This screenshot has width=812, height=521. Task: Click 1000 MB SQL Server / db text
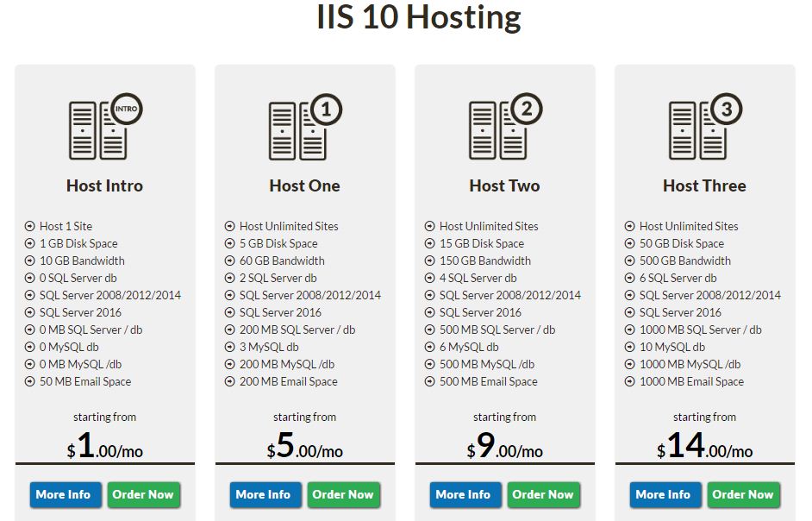coord(701,330)
